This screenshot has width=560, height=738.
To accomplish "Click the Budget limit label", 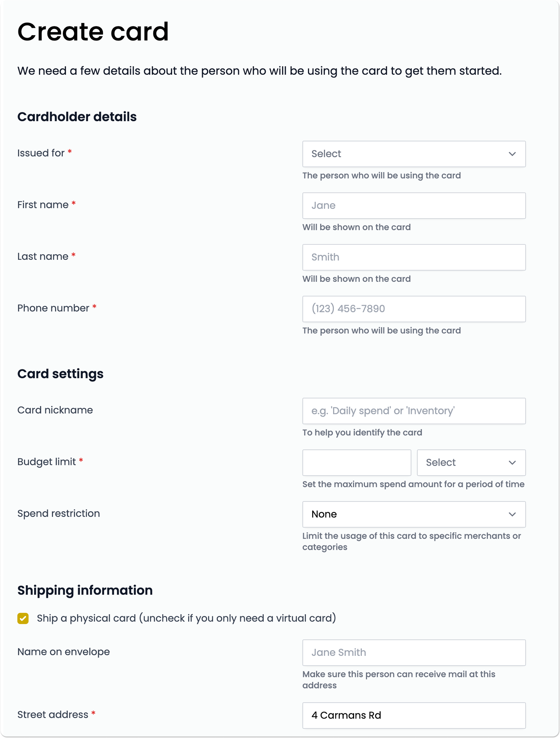I will click(x=47, y=462).
